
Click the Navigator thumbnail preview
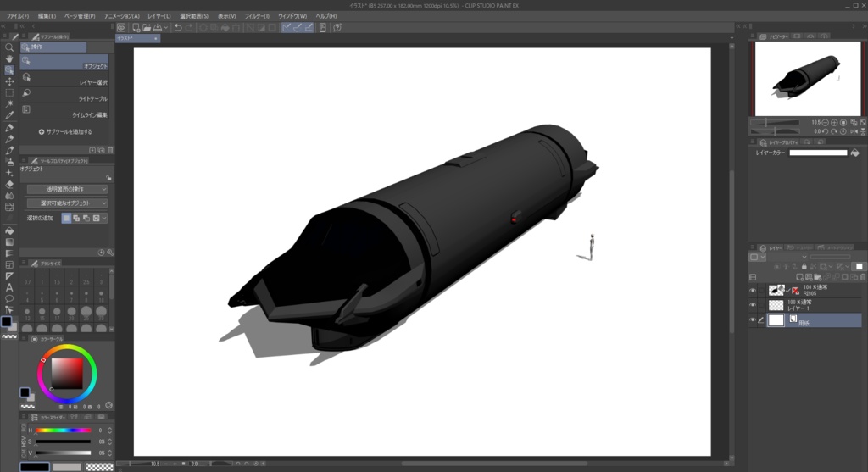click(808, 78)
